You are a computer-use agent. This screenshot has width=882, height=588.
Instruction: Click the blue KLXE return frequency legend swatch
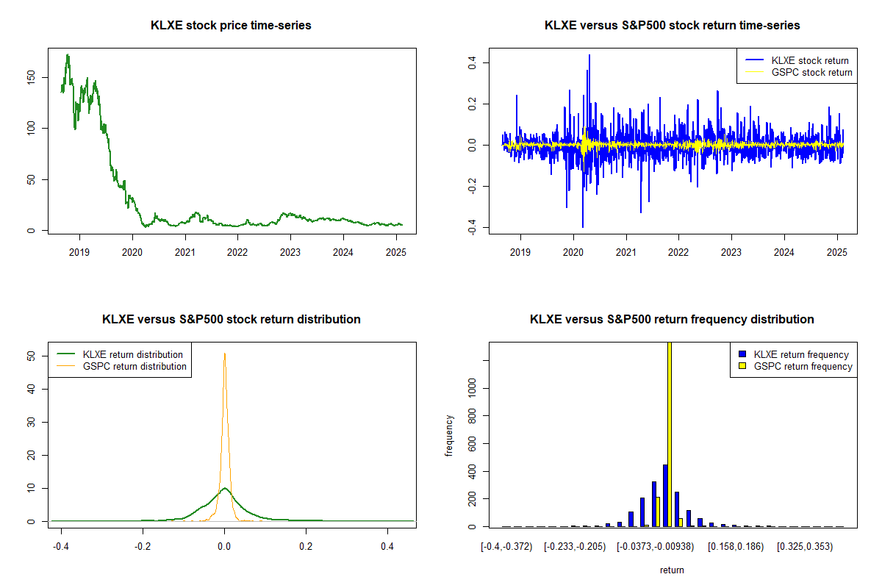[x=742, y=354]
